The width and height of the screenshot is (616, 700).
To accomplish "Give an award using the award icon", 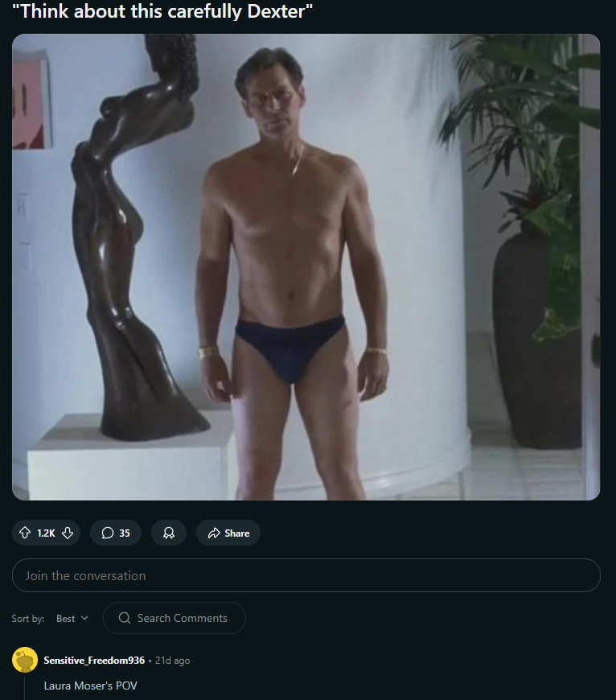I will click(x=169, y=533).
